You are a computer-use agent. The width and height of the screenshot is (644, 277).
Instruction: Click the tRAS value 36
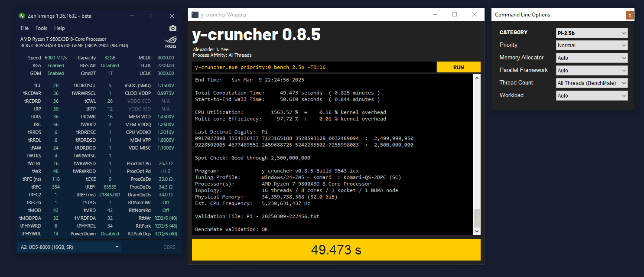tap(55, 117)
